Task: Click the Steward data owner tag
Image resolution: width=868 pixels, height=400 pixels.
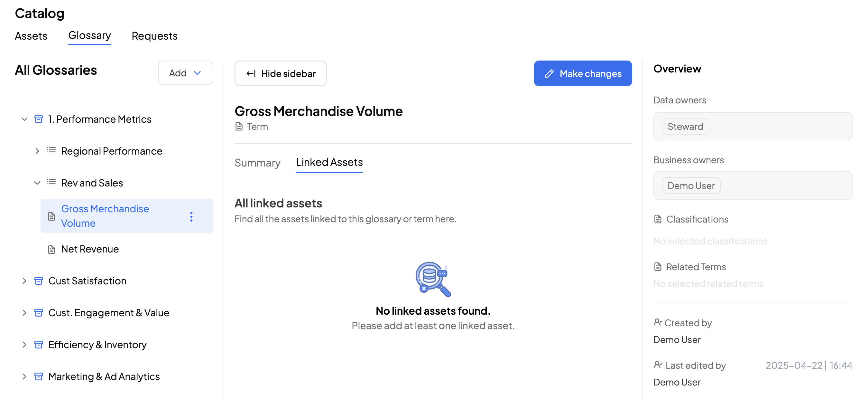Action: 685,127
